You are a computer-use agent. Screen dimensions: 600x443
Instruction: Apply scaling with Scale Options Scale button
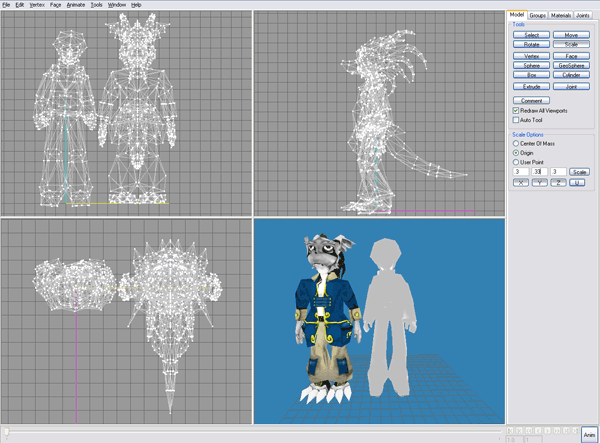pos(579,172)
